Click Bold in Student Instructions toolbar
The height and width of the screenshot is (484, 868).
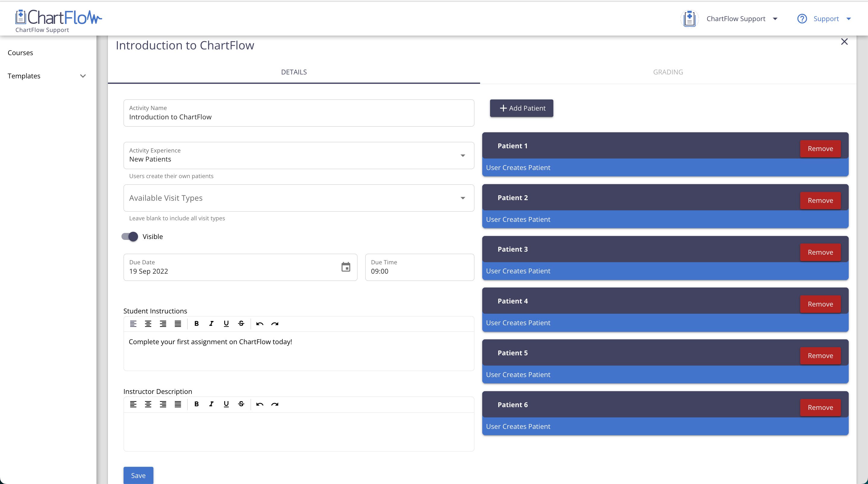[197, 324]
